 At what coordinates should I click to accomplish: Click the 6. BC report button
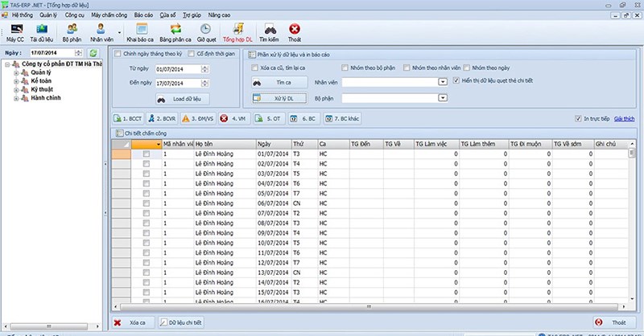pyautogui.click(x=303, y=118)
